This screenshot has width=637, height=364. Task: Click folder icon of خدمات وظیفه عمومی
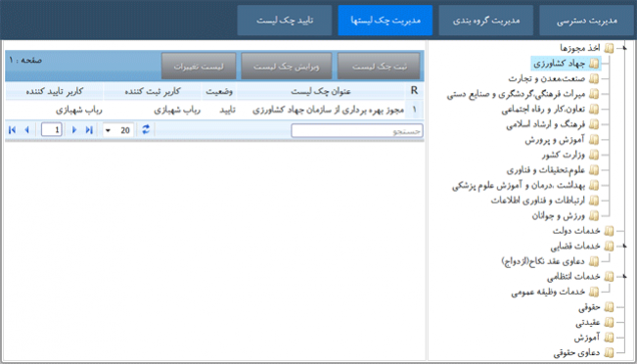click(x=594, y=292)
